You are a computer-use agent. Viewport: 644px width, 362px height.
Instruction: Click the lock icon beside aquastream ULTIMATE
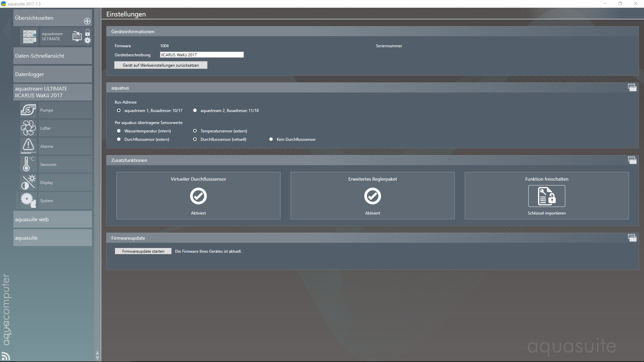coord(88,33)
